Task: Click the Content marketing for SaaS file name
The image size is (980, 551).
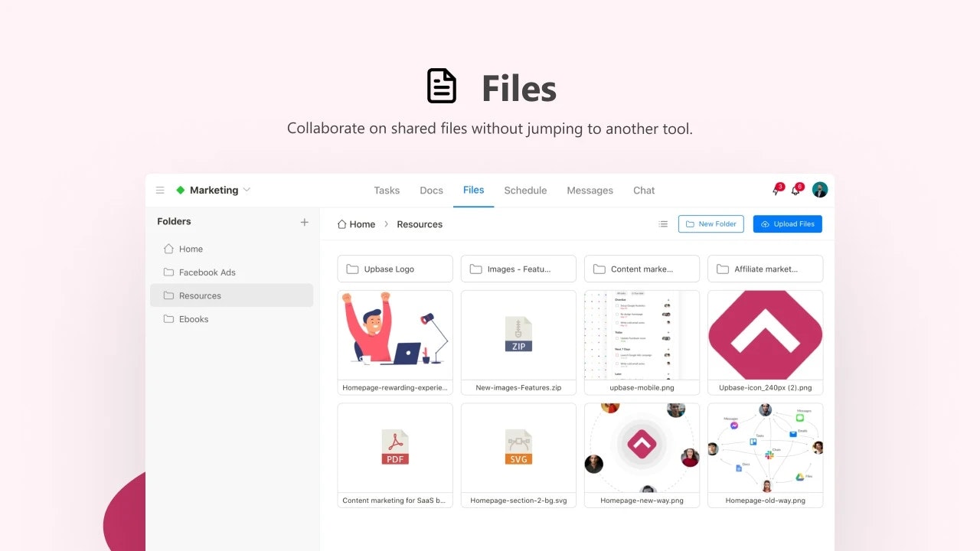Action: point(395,500)
